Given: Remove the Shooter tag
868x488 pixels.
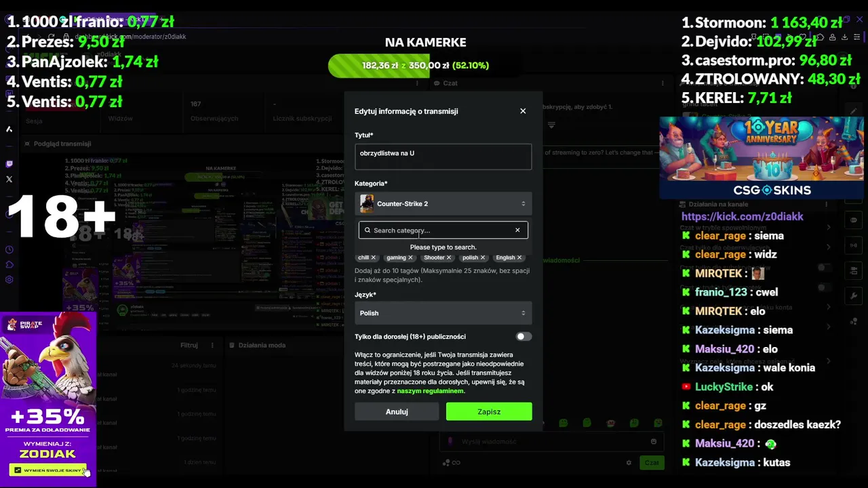Looking at the screenshot, I should click(x=449, y=258).
